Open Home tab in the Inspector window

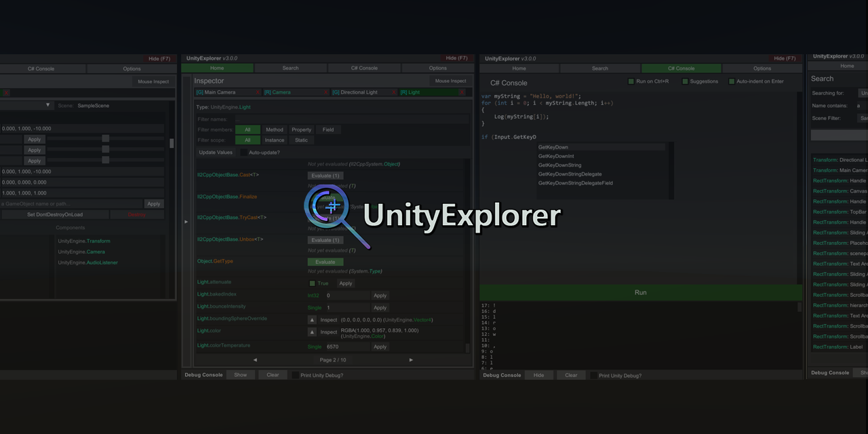tap(217, 68)
